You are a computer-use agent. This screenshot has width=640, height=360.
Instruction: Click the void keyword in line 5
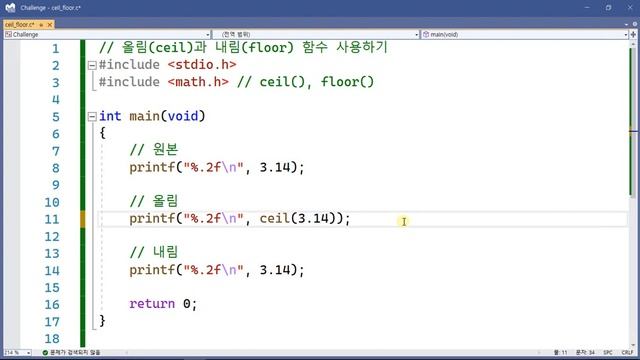coord(183,116)
